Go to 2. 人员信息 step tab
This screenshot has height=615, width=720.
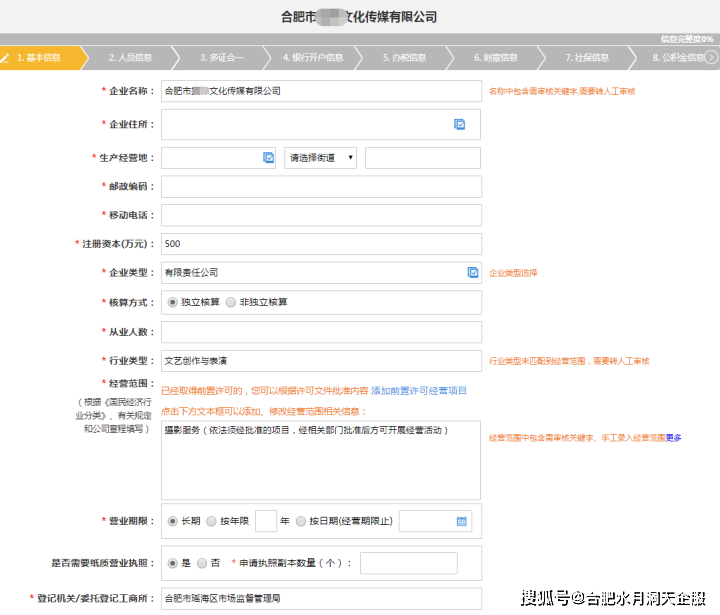point(131,57)
